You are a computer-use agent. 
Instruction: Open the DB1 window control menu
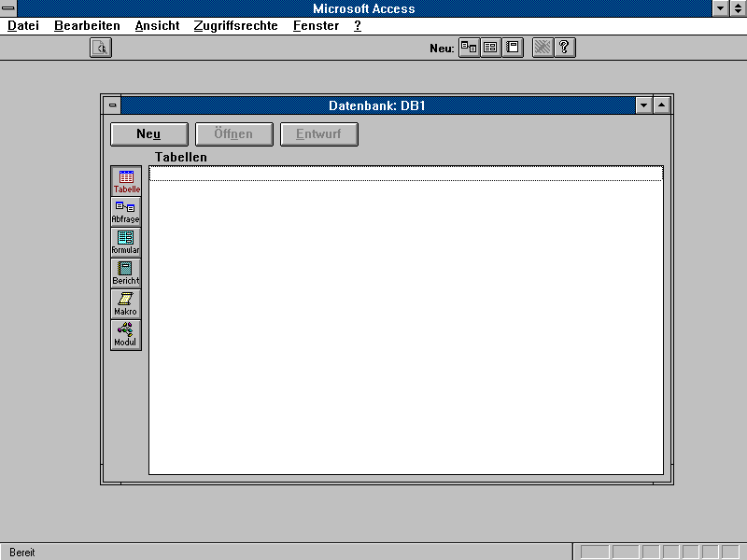click(x=112, y=105)
